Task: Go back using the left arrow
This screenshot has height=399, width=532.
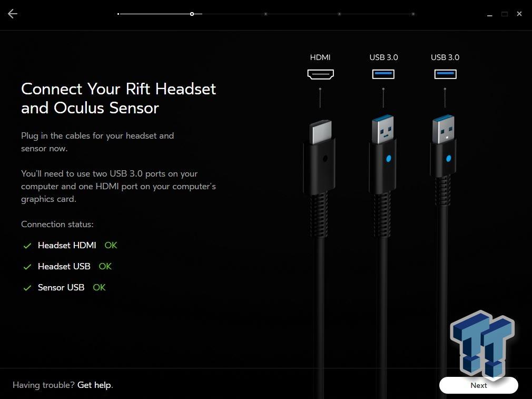Action: [13, 14]
